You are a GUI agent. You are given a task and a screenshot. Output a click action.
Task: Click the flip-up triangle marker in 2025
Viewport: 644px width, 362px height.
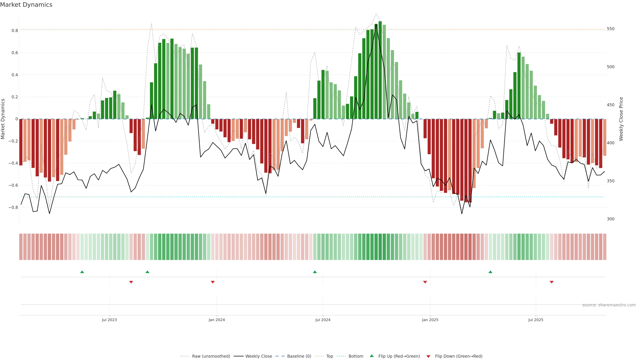tap(490, 272)
